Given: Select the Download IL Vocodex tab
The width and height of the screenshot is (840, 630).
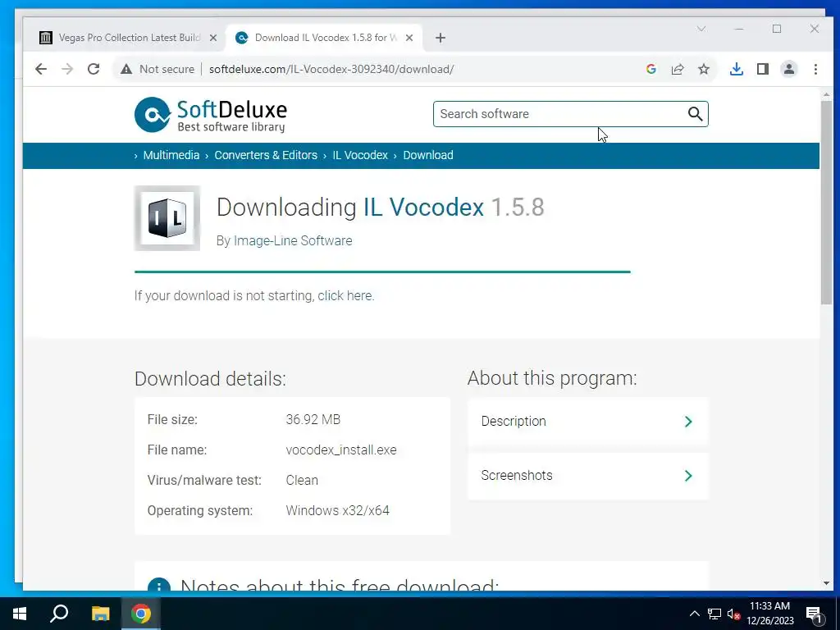Looking at the screenshot, I should (325, 38).
